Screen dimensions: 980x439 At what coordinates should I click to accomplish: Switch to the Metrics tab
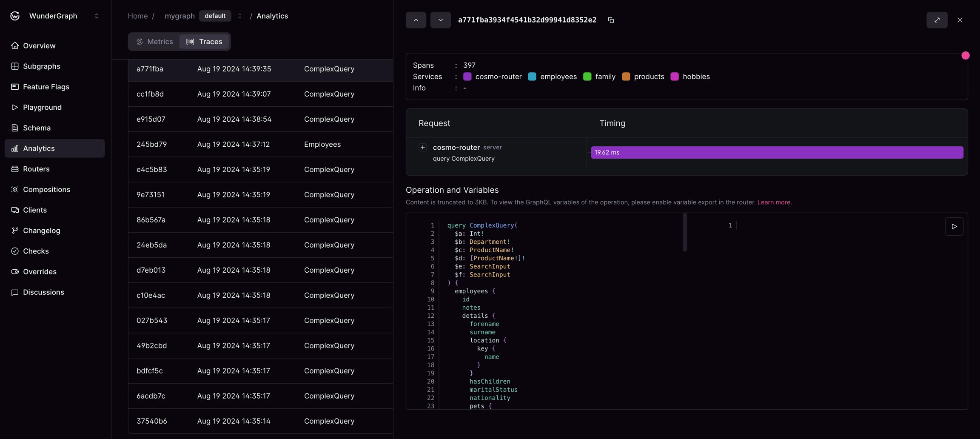154,42
